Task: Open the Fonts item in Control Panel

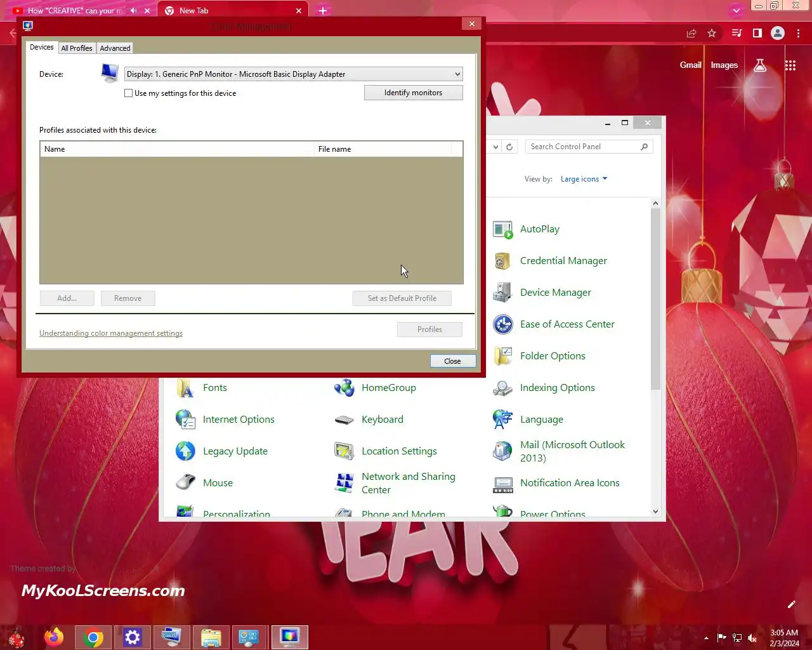Action: click(202, 388)
